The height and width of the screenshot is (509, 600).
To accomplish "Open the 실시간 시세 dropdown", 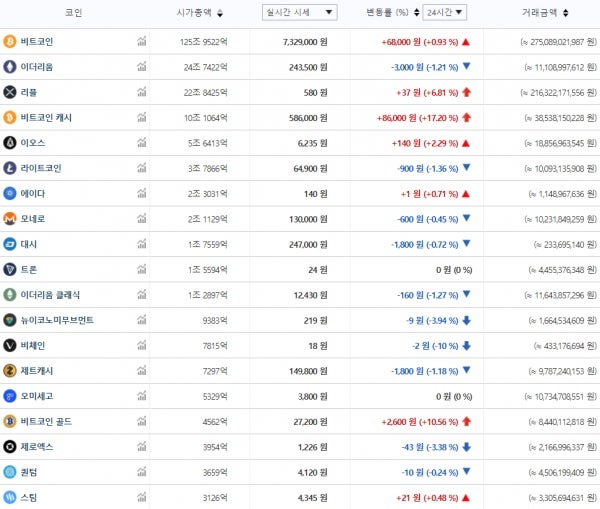I will click(x=299, y=12).
